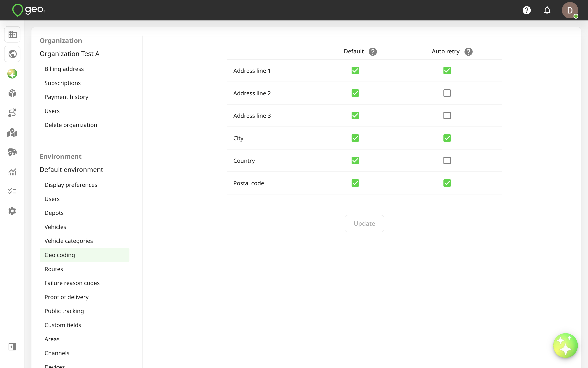Open Public tracking settings
The width and height of the screenshot is (588, 368).
point(64,311)
